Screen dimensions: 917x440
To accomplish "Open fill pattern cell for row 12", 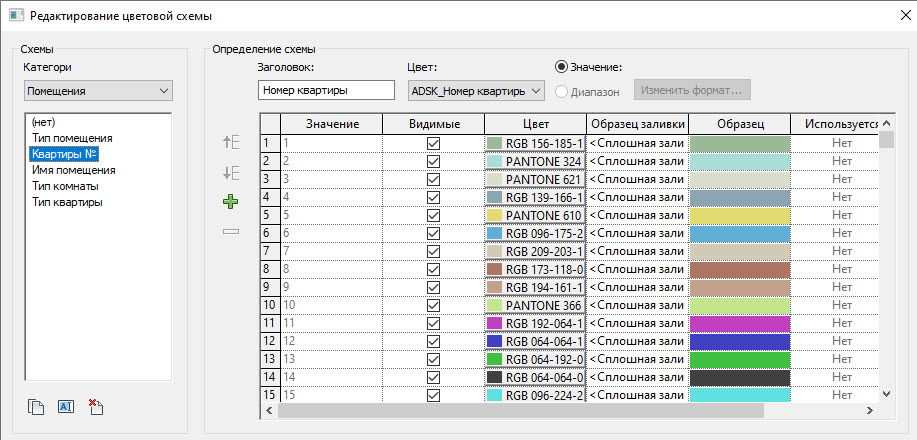I will 637,341.
